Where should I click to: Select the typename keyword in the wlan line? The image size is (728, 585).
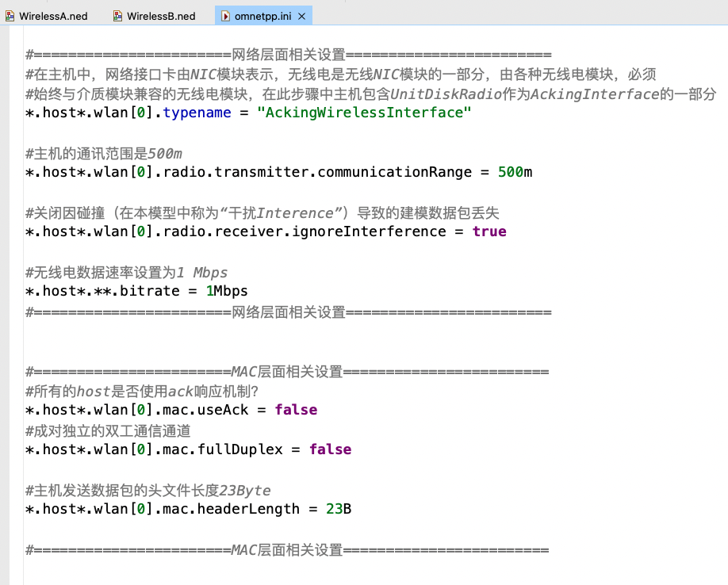click(197, 113)
